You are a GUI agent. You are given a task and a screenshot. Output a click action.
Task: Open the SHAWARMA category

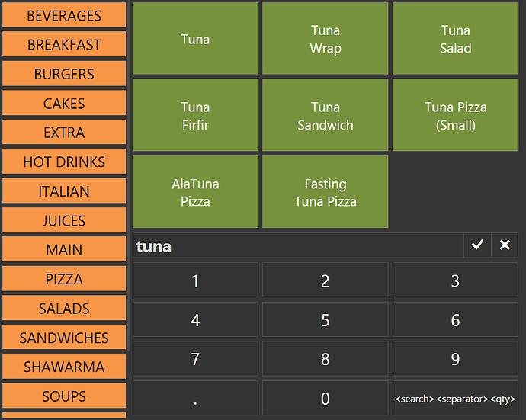[64, 367]
